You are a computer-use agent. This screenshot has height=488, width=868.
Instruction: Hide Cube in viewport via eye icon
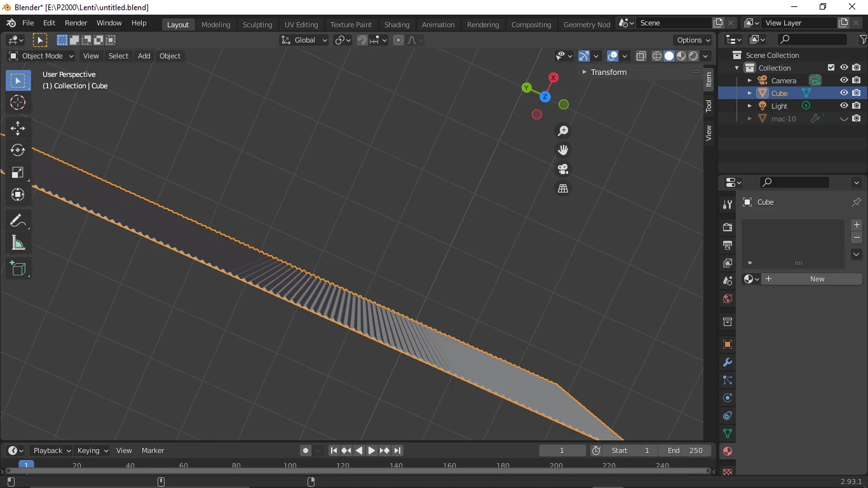point(844,93)
